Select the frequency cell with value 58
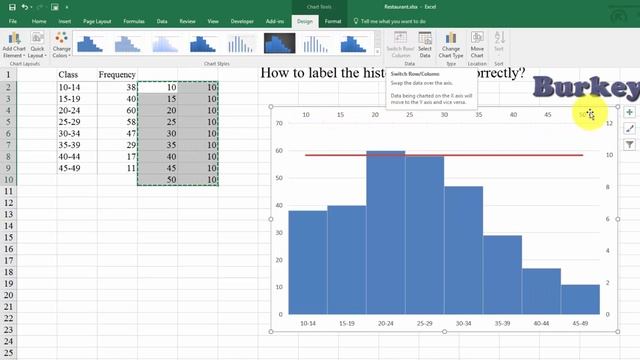Image resolution: width=640 pixels, height=360 pixels. click(117, 122)
